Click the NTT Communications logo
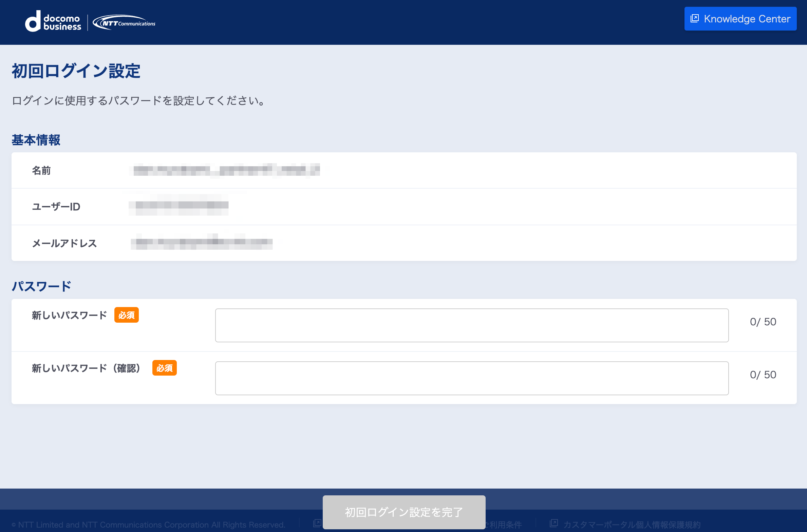Image resolution: width=807 pixels, height=532 pixels. click(x=125, y=23)
